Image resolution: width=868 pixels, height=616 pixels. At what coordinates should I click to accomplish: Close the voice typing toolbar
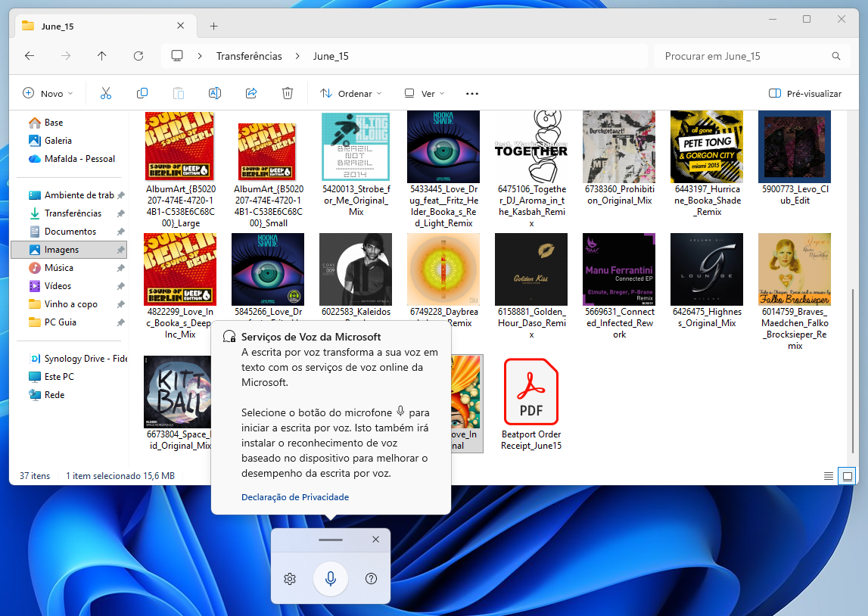[376, 540]
